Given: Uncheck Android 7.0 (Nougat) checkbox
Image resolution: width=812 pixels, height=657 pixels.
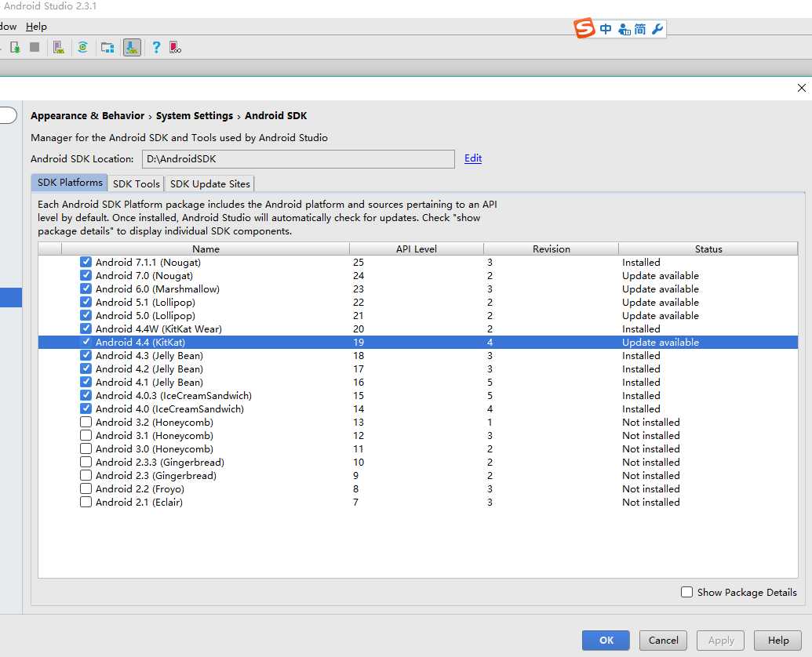Looking at the screenshot, I should [86, 275].
